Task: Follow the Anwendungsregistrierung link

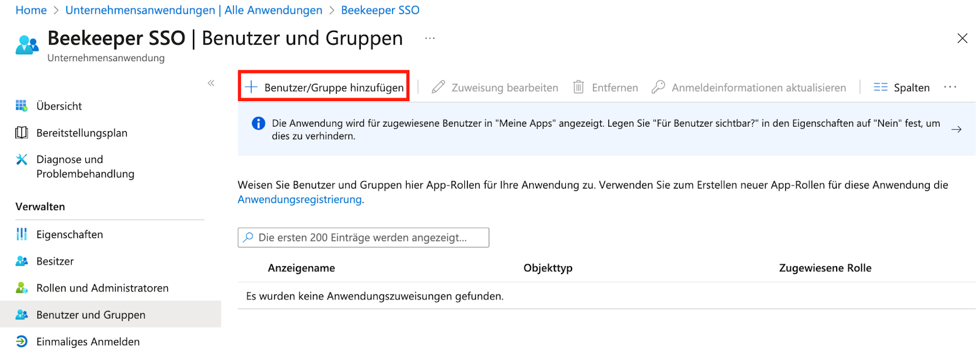Action: 300,200
